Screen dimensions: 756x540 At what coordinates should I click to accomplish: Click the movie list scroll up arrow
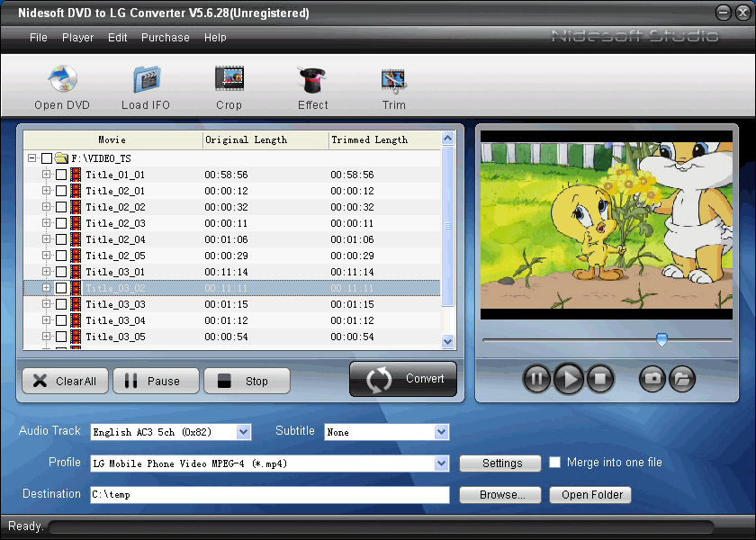(x=447, y=139)
